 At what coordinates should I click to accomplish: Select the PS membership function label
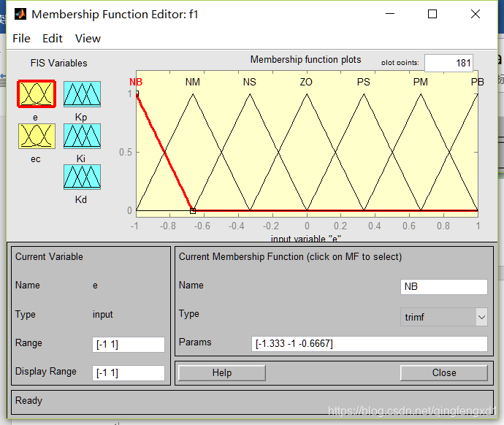point(364,83)
